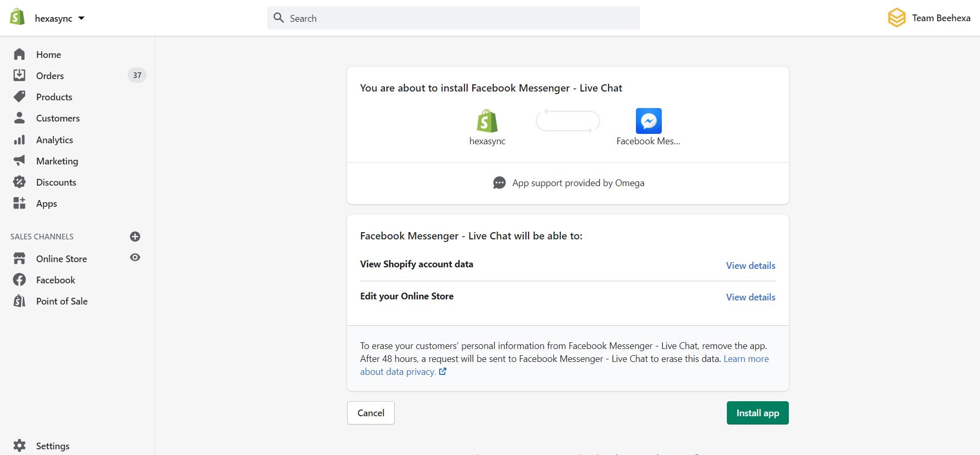Click App support provided by Omega text
This screenshot has height=455, width=980.
[578, 183]
